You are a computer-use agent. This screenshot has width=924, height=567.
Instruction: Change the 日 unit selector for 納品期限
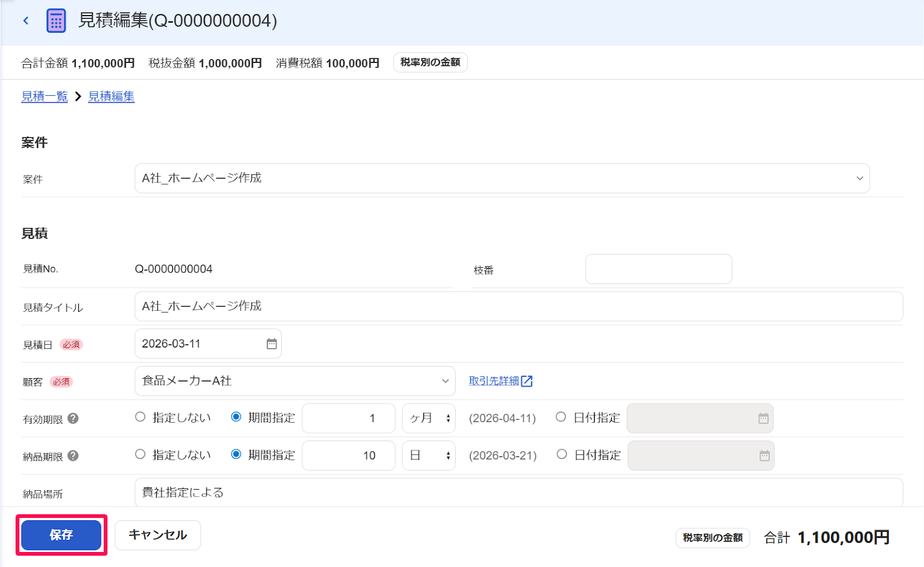(429, 456)
